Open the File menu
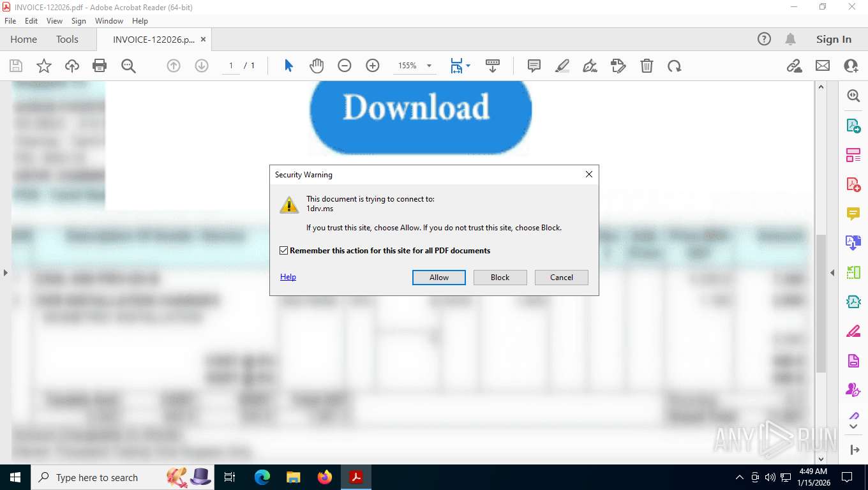The image size is (868, 490). [10, 21]
